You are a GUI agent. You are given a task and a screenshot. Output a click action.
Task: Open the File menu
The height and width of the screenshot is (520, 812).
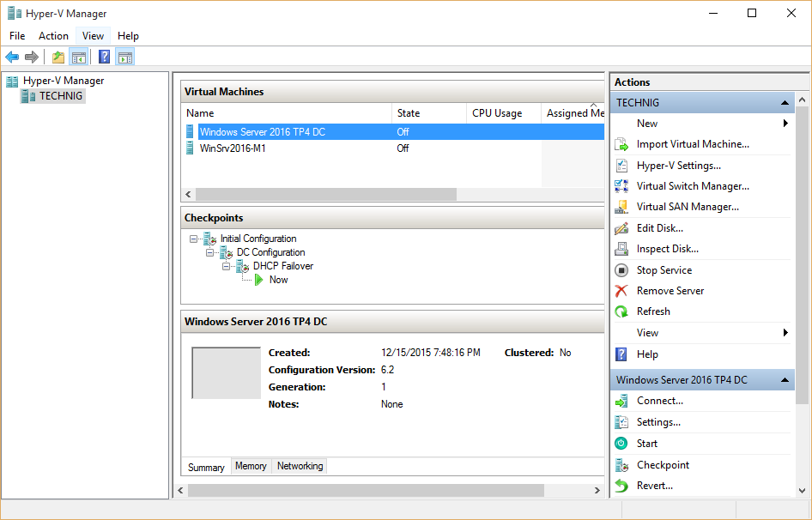17,36
